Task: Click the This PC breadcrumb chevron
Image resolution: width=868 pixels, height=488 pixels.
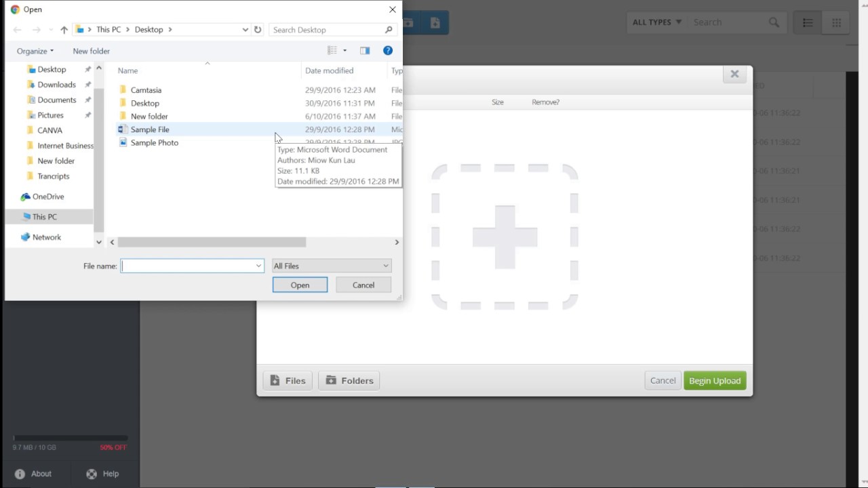Action: coord(127,30)
